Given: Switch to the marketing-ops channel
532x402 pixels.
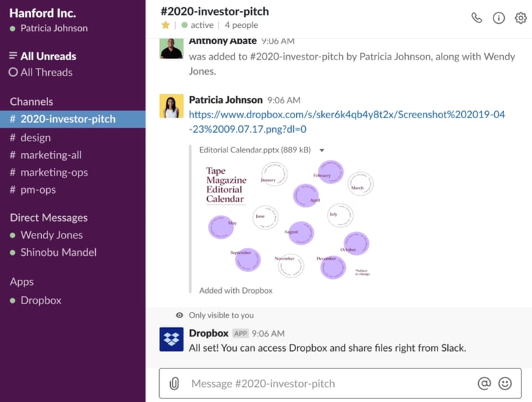Looking at the screenshot, I should click(x=48, y=172).
